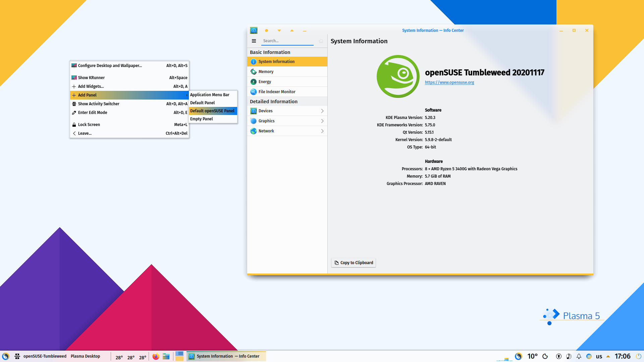Click the shade dash button in the left titlebar
This screenshot has width=644, height=362.
pyautogui.click(x=305, y=31)
